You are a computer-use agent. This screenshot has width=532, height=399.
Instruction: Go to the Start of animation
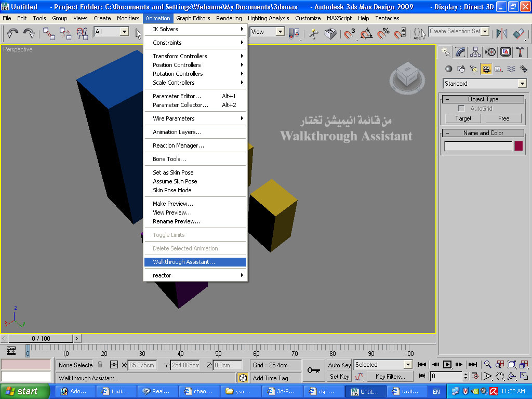pos(422,365)
